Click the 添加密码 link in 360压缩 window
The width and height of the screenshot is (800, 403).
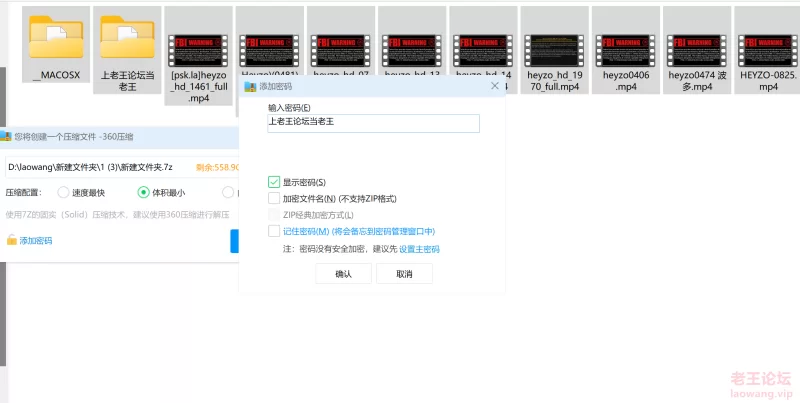coord(36,241)
